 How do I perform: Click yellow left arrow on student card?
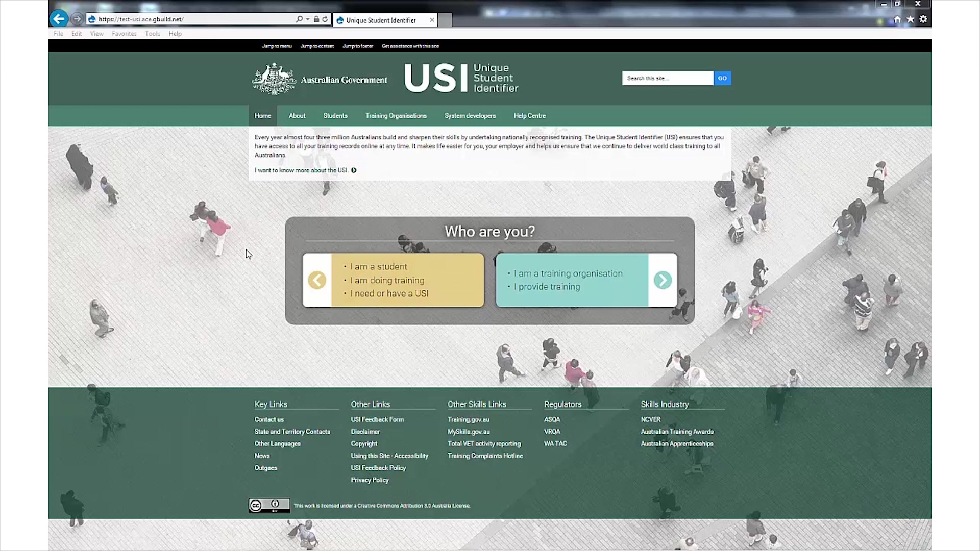coord(317,280)
